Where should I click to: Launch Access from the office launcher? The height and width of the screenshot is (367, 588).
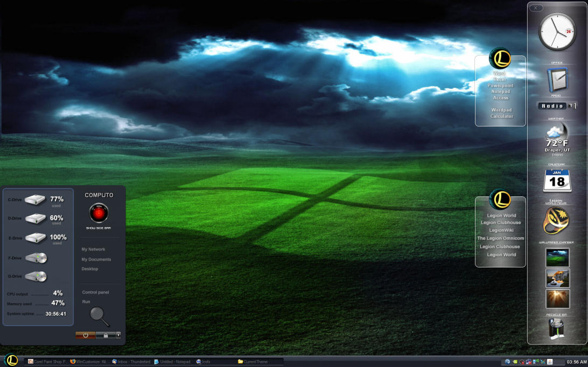[x=501, y=97]
